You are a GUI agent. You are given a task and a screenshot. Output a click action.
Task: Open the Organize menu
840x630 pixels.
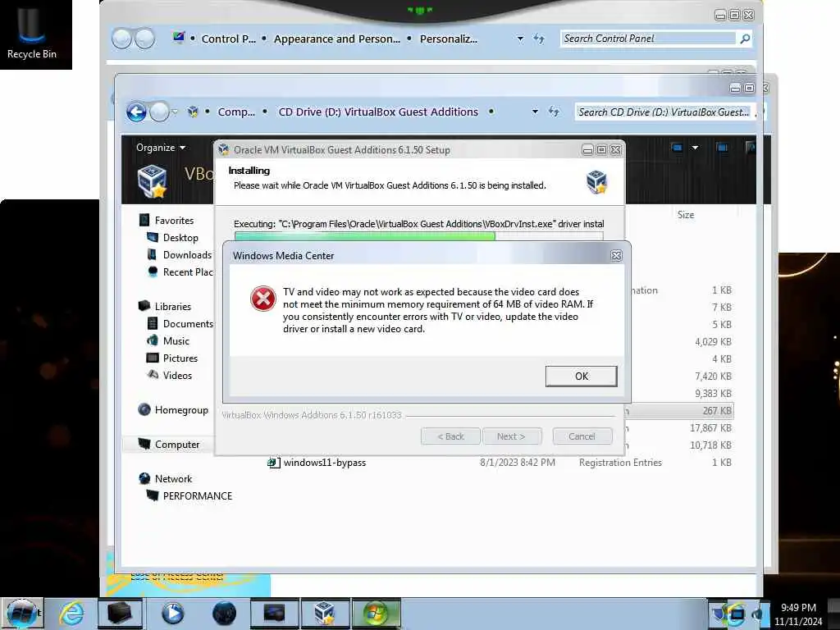161,148
